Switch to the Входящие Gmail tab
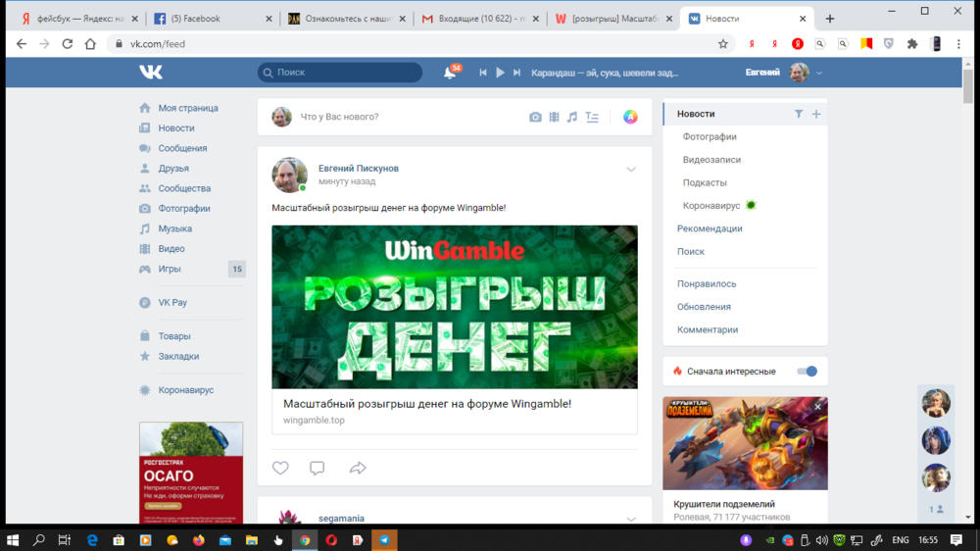Screen dimensions: 980x551 pos(480,19)
